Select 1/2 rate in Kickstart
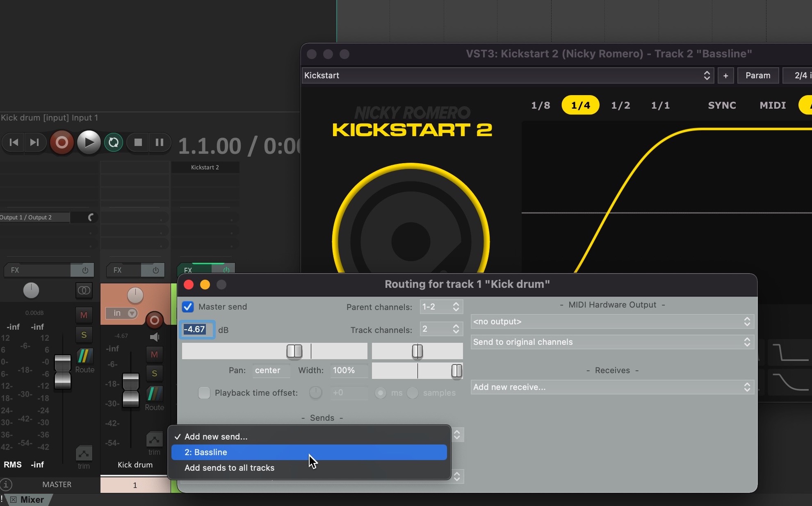Screen dimensions: 812x506 [x=620, y=105]
